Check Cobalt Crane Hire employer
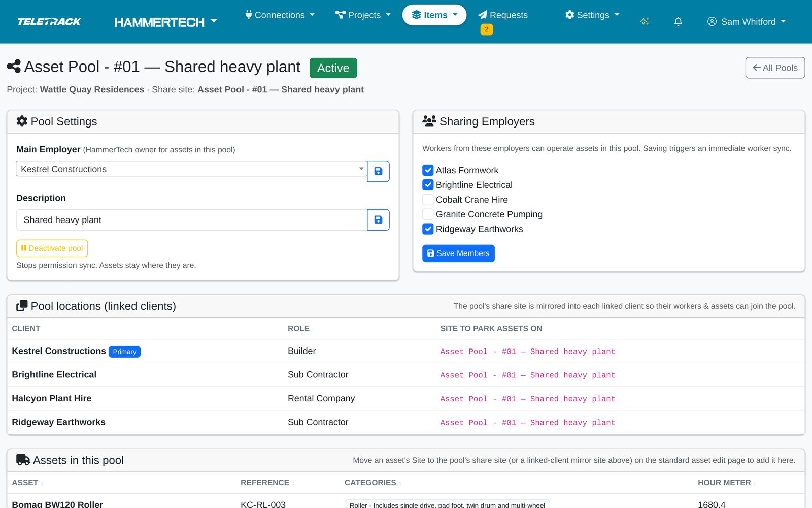Screen dimensions: 812x508 (428, 200)
